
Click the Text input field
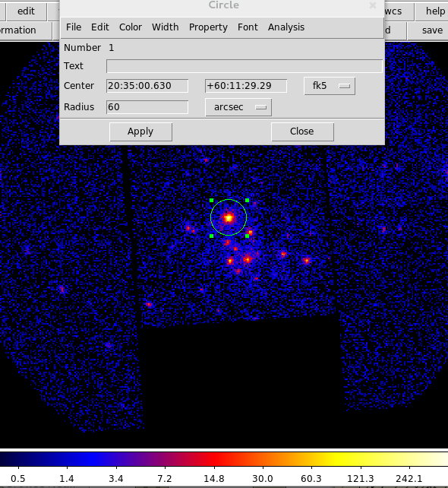(245, 66)
